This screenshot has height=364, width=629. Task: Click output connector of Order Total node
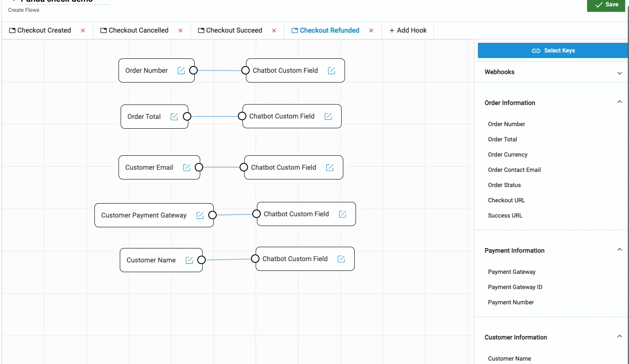(187, 116)
